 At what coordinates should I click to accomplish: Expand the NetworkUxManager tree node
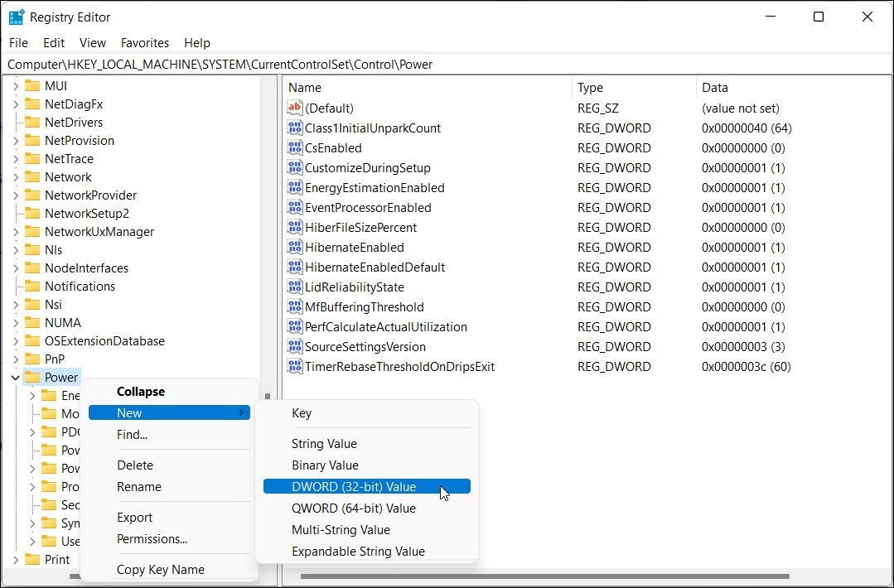(16, 232)
